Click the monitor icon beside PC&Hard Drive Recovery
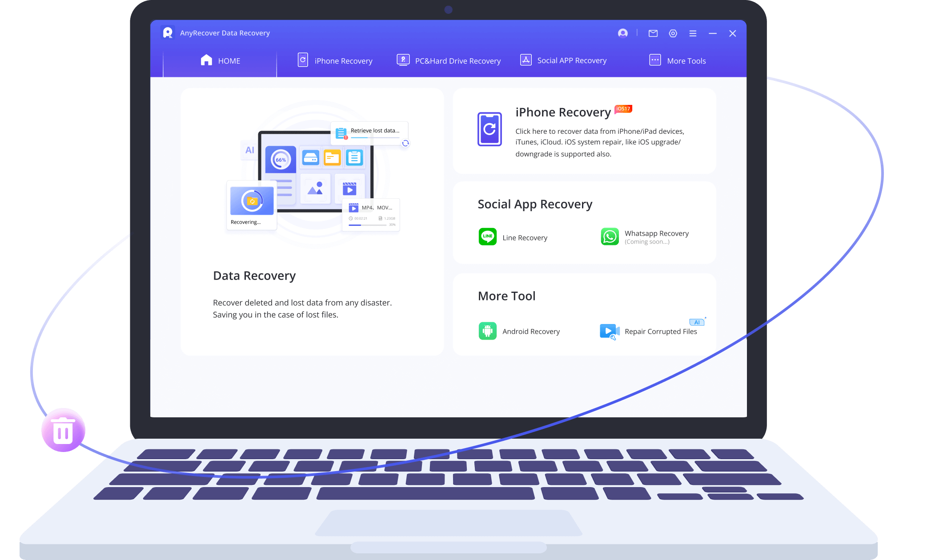This screenshot has width=927, height=560. click(403, 60)
